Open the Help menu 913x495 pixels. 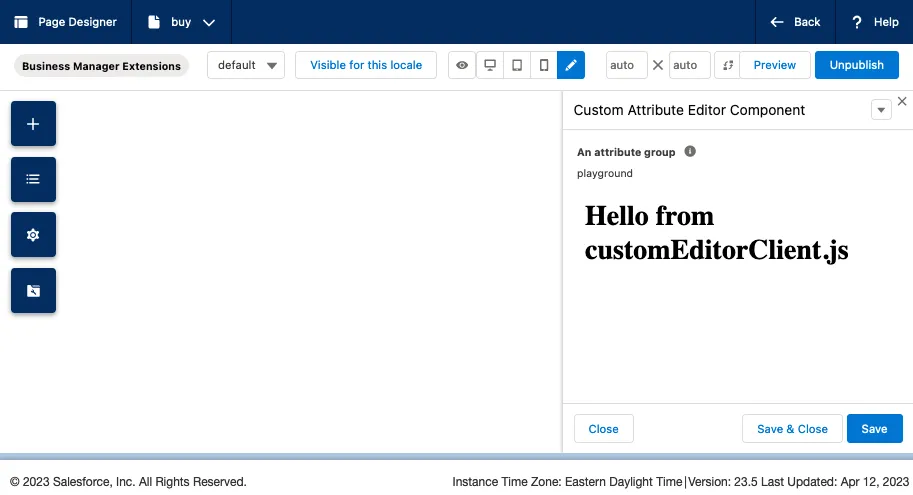874,22
